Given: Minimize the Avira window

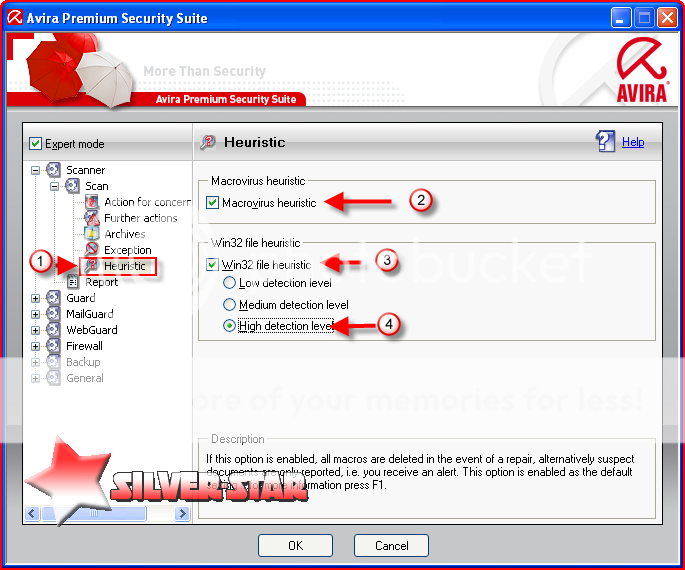Looking at the screenshot, I should tap(620, 18).
